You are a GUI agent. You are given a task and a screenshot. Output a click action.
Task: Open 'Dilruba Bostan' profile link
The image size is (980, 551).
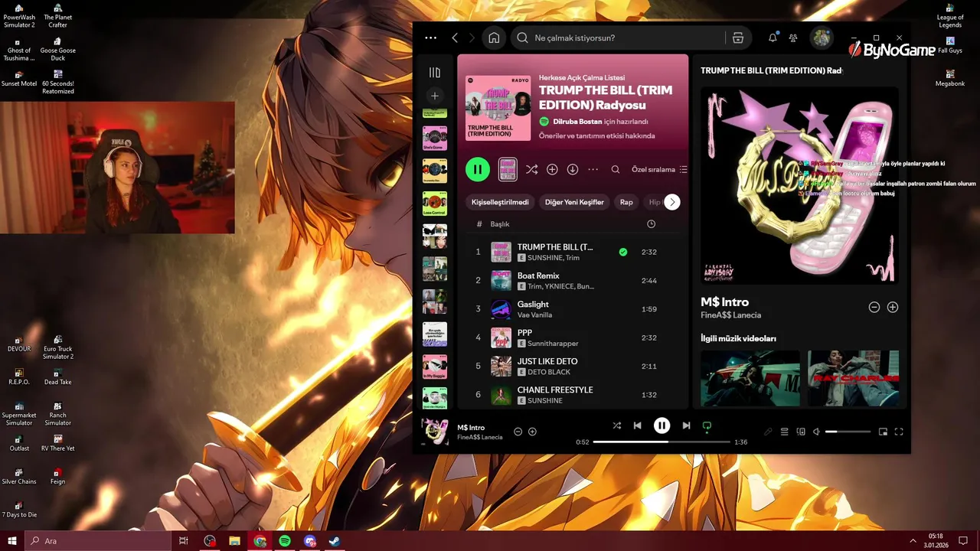[577, 122]
